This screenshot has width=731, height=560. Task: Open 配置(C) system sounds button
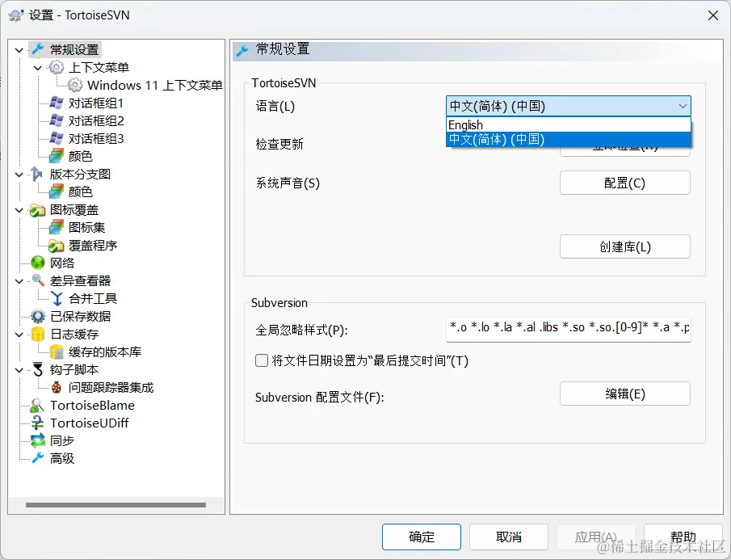(624, 183)
